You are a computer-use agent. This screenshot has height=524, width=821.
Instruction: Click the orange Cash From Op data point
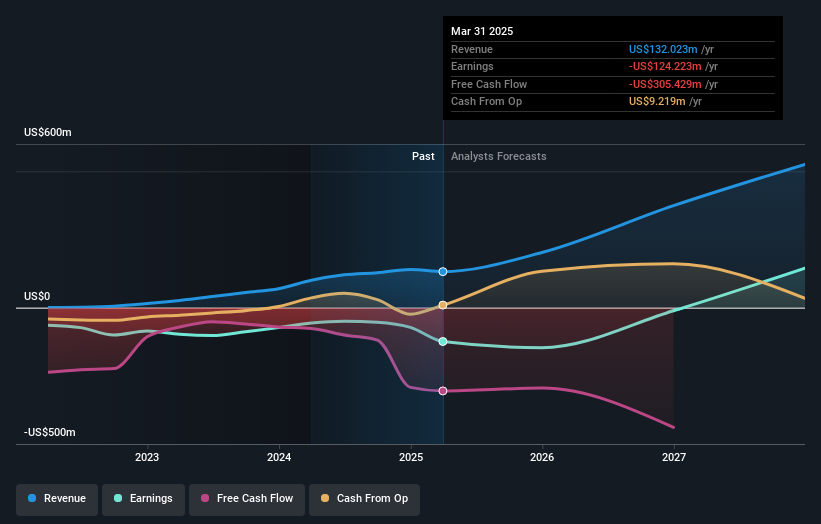443,305
